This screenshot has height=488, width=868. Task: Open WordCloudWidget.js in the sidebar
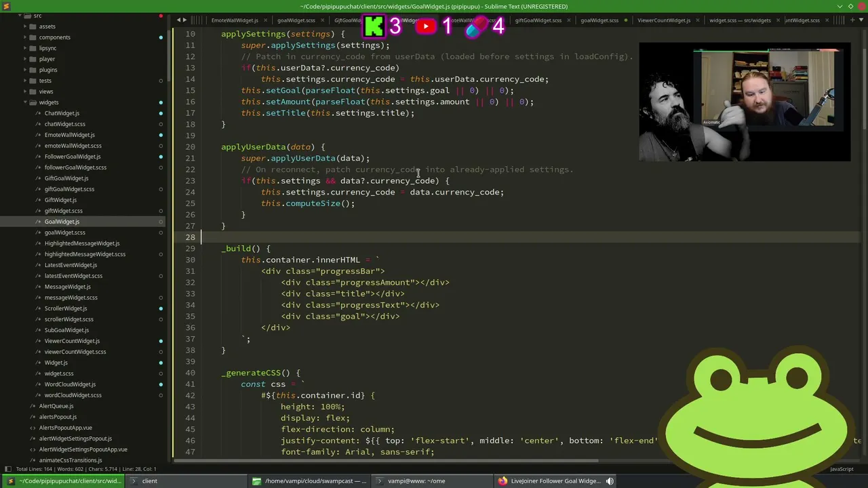tap(70, 384)
